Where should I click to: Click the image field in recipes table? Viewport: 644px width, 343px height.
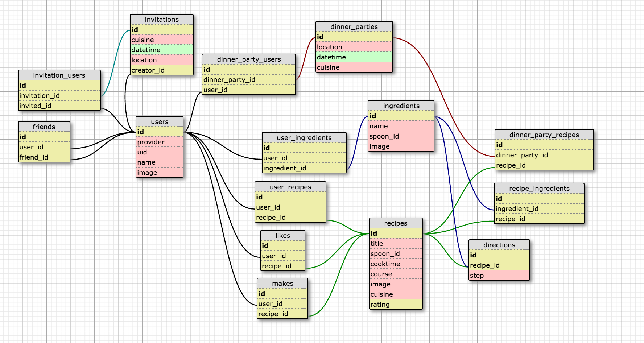(396, 284)
